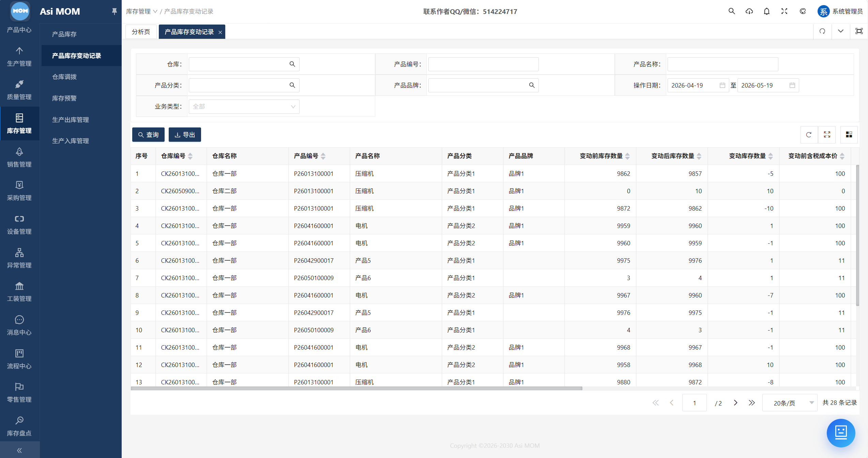The height and width of the screenshot is (458, 868).
Task: Switch to the 分析页 tab
Action: (141, 32)
